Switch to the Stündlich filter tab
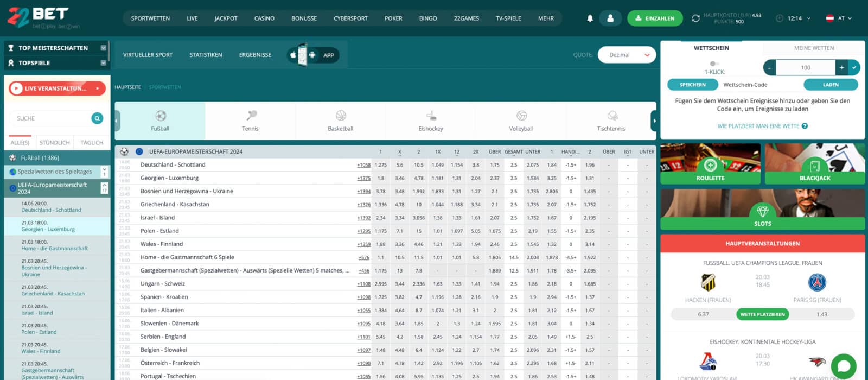The image size is (868, 380). click(x=55, y=143)
